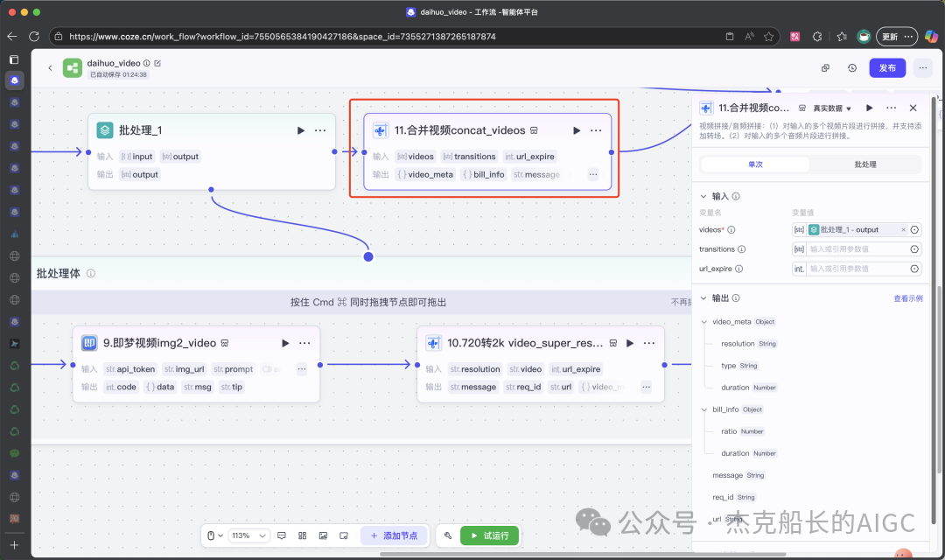Click the plugin icon on the concat_videos canvas node
Screen dimensions: 945x560
381,130
